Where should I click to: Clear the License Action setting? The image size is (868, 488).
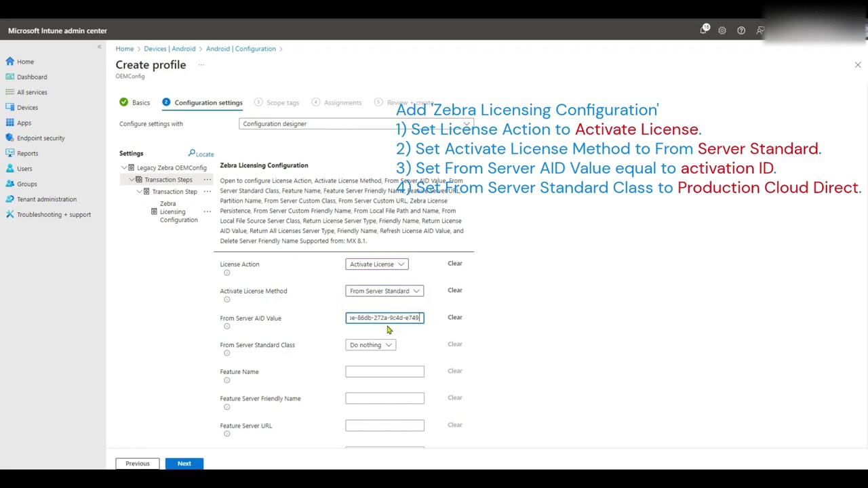(455, 264)
